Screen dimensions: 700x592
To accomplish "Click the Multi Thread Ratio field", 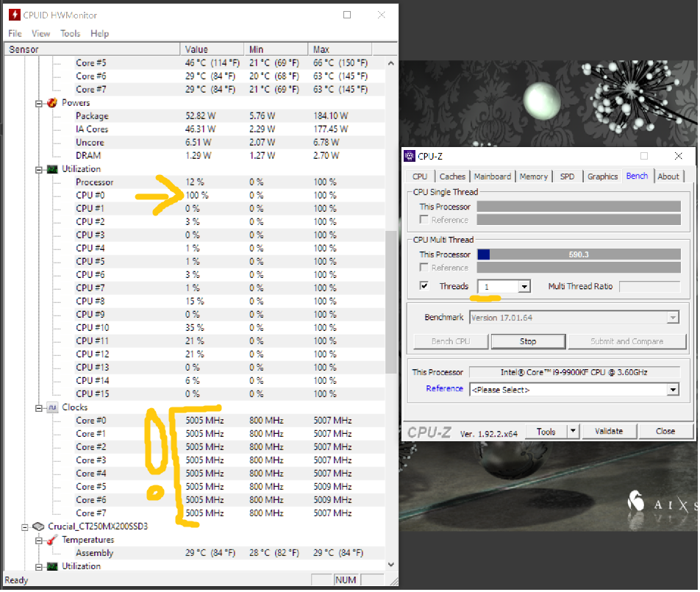I will (x=650, y=287).
